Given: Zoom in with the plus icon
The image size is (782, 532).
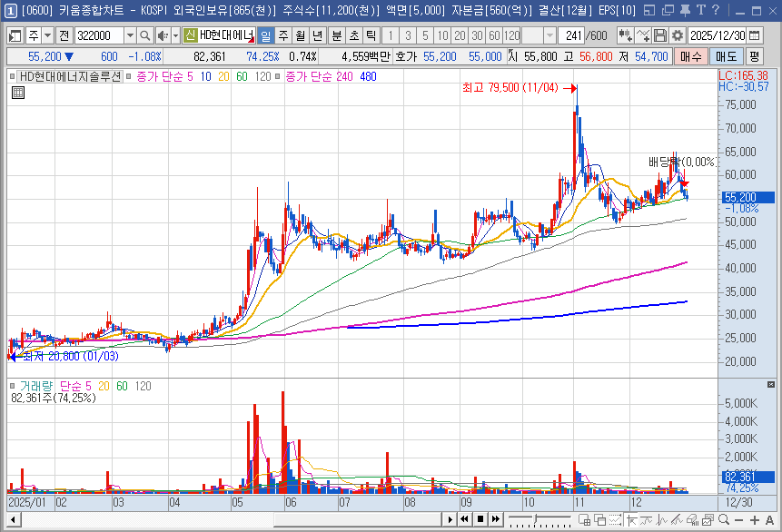Looking at the screenshot, I should [x=754, y=520].
